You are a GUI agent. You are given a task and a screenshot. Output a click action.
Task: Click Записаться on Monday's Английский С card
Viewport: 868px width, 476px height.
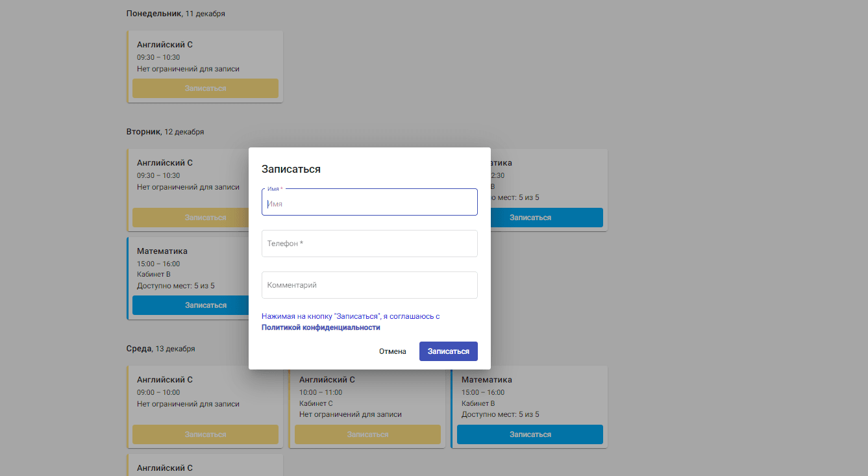point(205,88)
